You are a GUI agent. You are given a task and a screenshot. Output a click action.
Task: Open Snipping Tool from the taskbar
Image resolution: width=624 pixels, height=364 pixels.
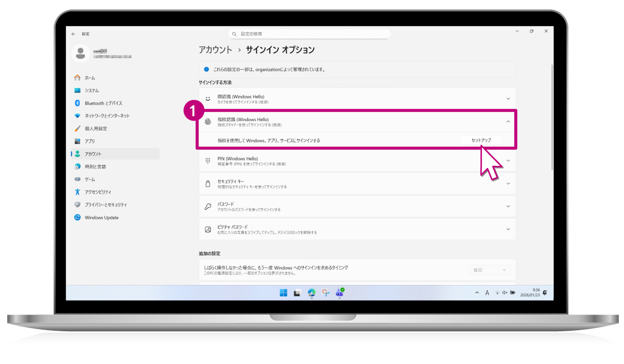pos(326,293)
